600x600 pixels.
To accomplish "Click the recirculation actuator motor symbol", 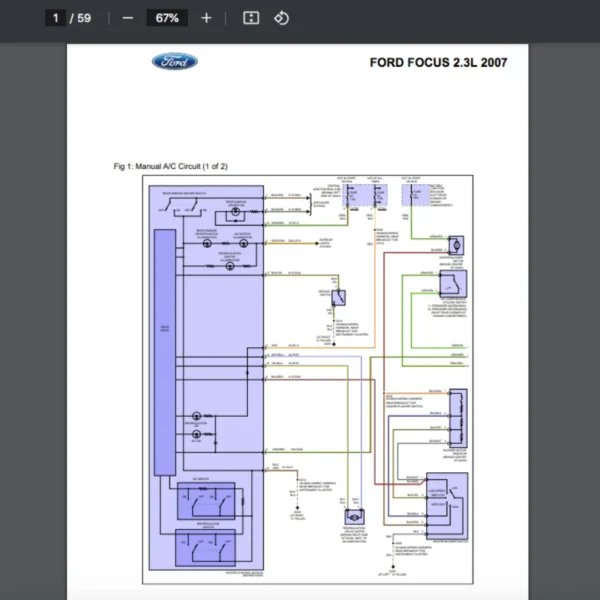I will coord(354,517).
